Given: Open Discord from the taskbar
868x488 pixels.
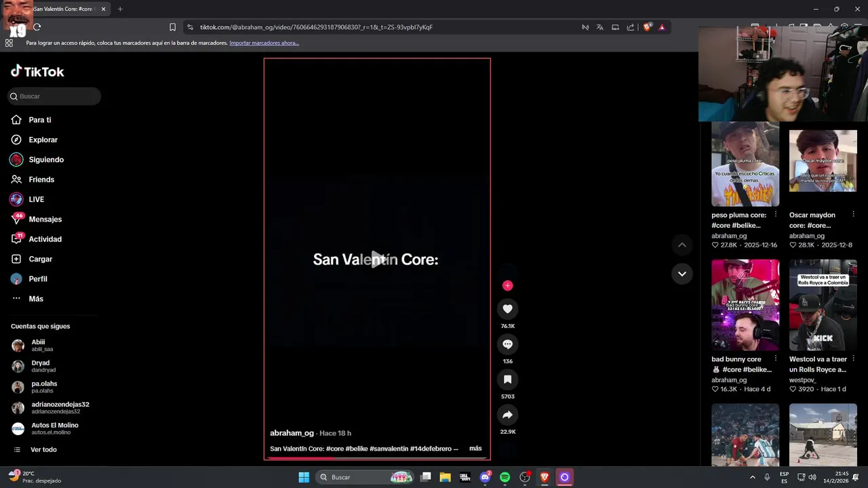Looking at the screenshot, I should pyautogui.click(x=485, y=477).
